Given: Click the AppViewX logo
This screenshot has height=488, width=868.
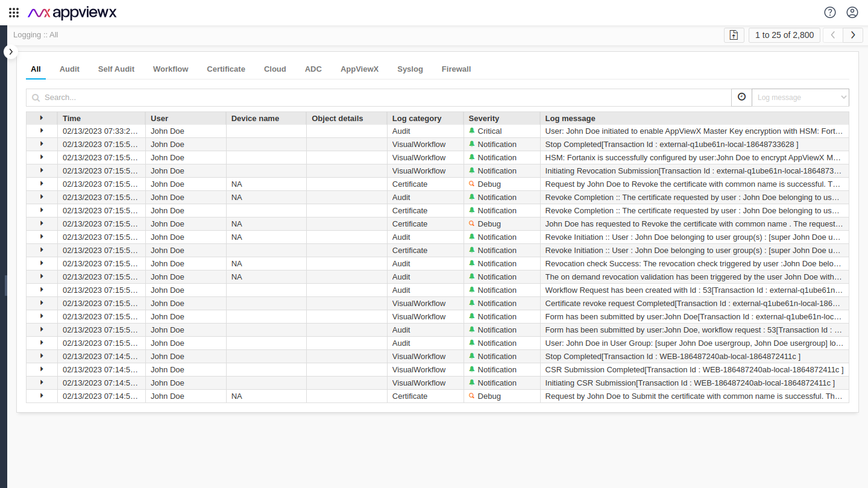Looking at the screenshot, I should (x=72, y=12).
